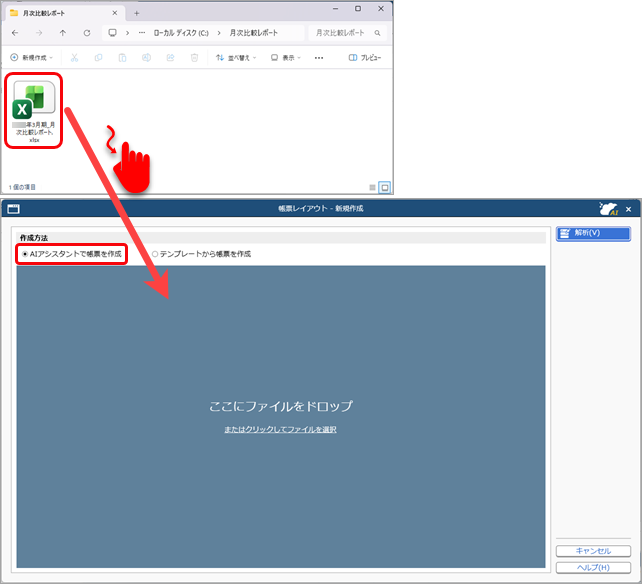Add a new Explorer tab with plus

[137, 13]
